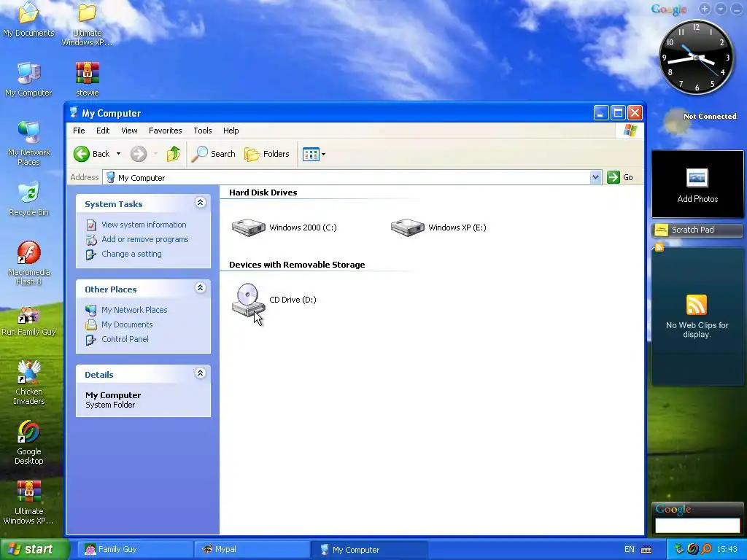Viewport: 747px width, 560px height.
Task: Open the Scratch Pad gadget header
Action: (697, 230)
